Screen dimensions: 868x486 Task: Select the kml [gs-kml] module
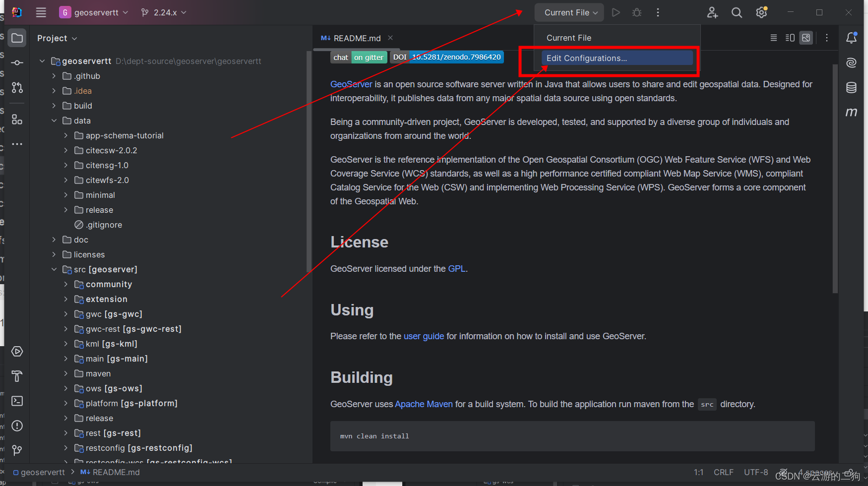106,344
